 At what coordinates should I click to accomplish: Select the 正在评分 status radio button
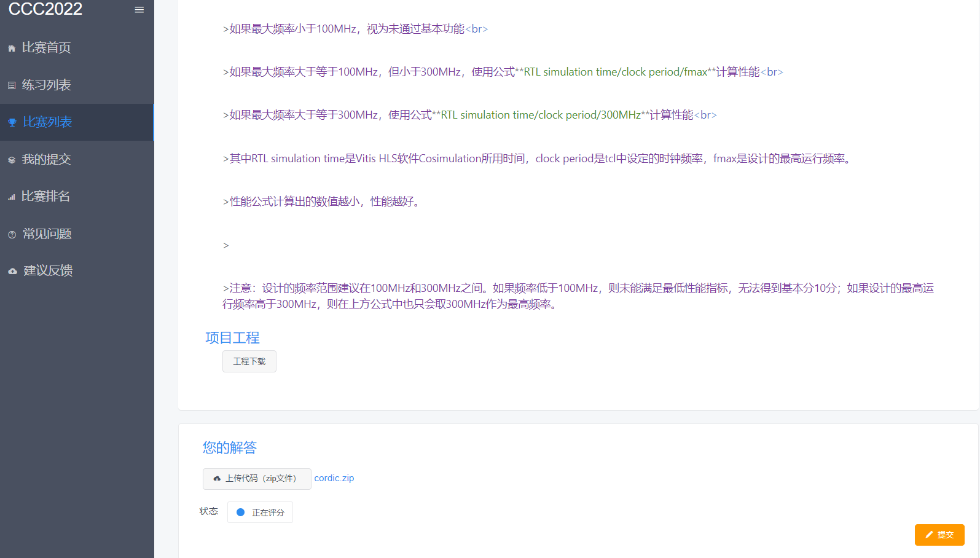(x=241, y=513)
